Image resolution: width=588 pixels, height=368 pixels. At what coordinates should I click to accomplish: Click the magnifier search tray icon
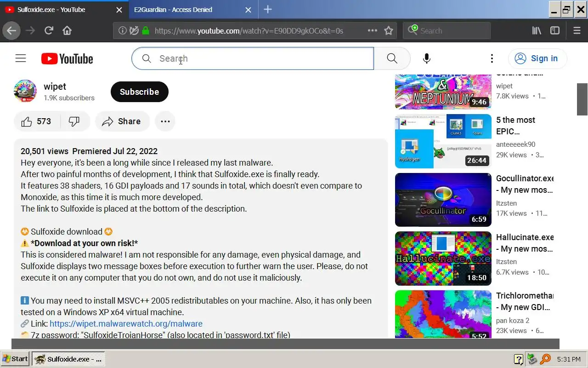click(545, 359)
